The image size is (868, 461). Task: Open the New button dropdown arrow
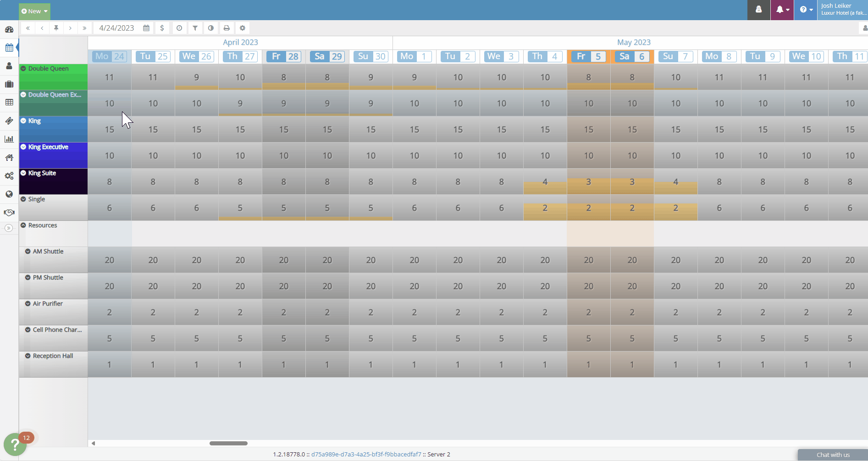(x=45, y=11)
